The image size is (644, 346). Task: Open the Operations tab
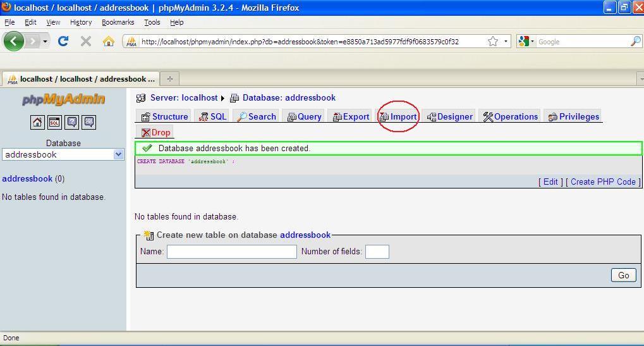(x=510, y=116)
